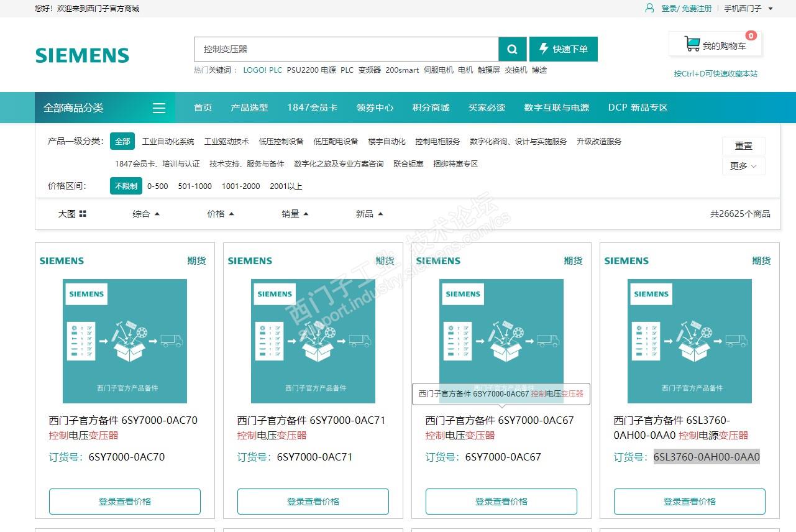Click the 我的购物车 box
This screenshot has width=796, height=532.
(715, 44)
